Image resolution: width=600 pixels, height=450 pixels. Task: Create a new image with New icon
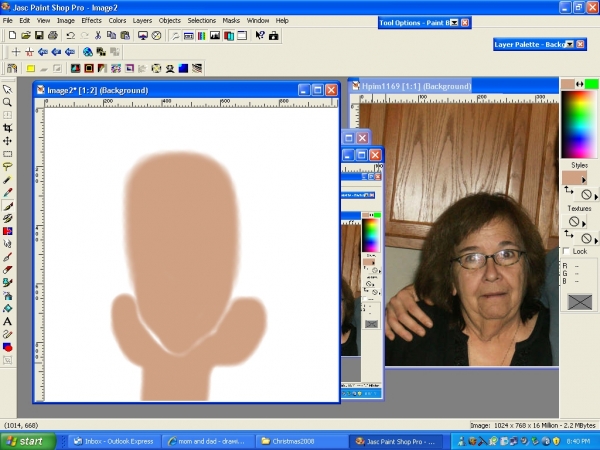pos(12,36)
